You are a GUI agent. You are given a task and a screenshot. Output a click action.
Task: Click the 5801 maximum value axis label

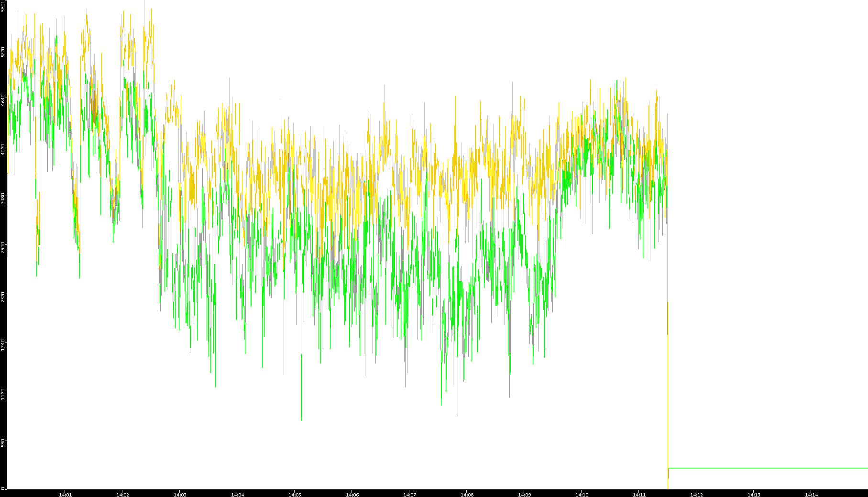[x=3, y=6]
